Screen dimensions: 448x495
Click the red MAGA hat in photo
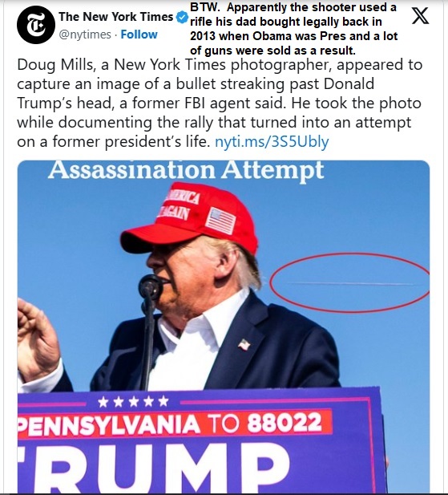[x=189, y=218]
